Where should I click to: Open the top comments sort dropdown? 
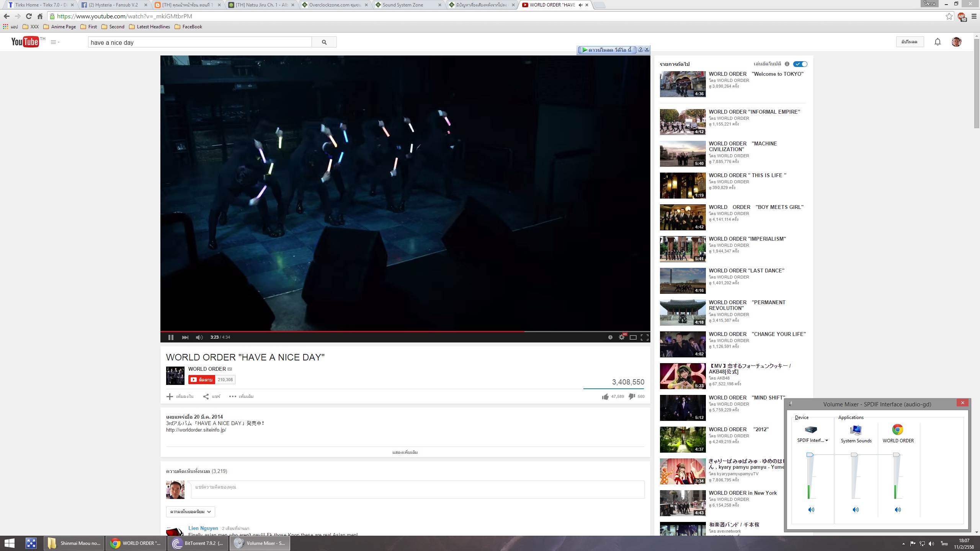click(190, 512)
